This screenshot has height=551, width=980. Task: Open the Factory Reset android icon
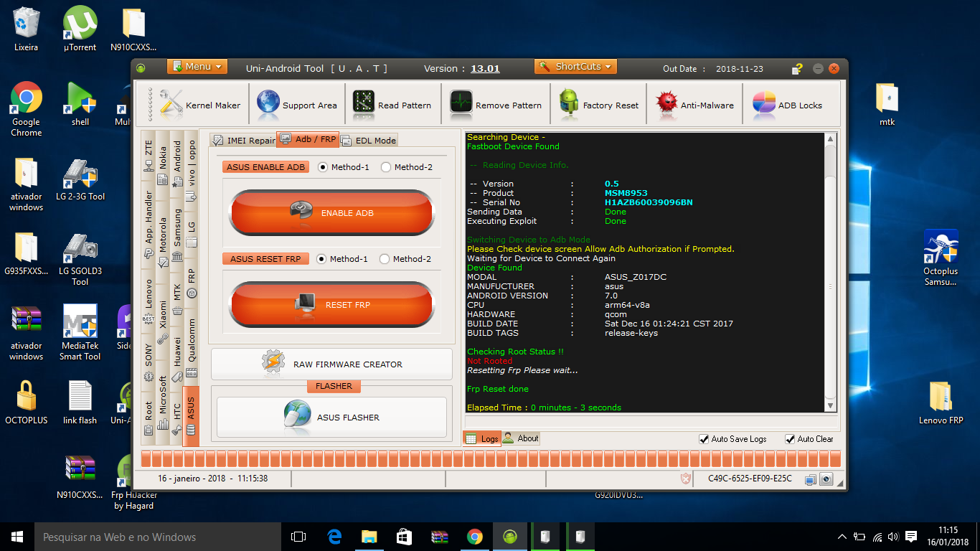point(569,103)
